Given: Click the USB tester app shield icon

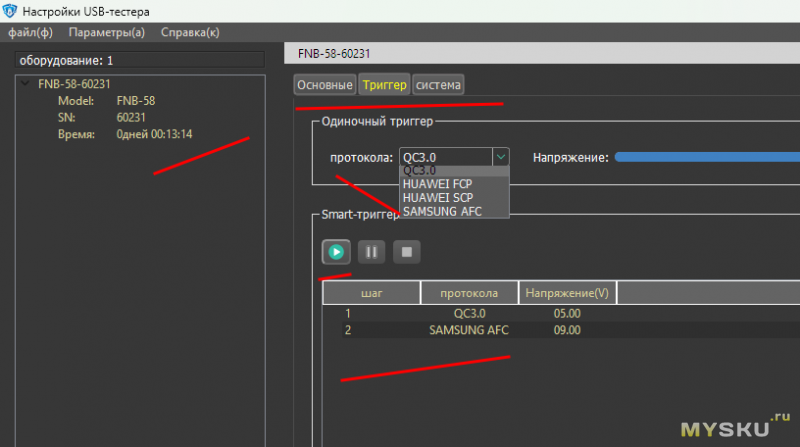Looking at the screenshot, I should pos(10,11).
